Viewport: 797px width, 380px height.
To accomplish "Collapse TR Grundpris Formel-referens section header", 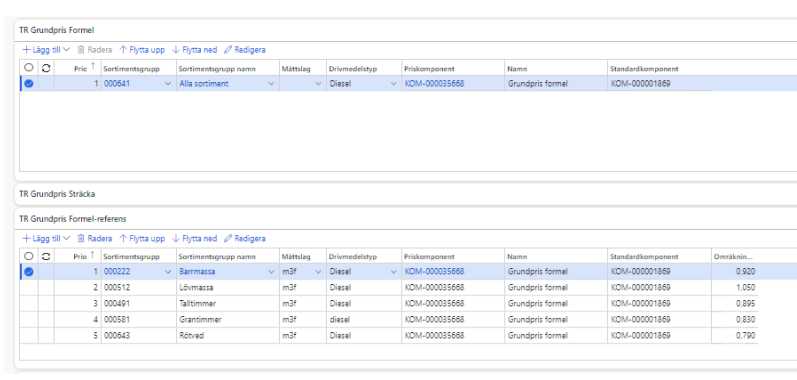I will tap(73, 219).
